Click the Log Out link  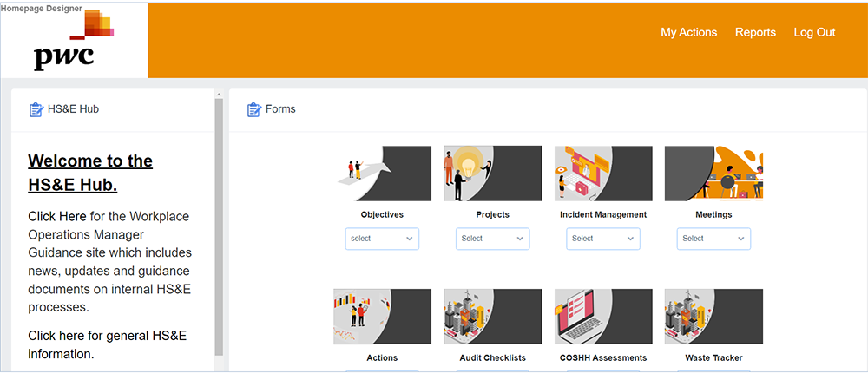[814, 33]
